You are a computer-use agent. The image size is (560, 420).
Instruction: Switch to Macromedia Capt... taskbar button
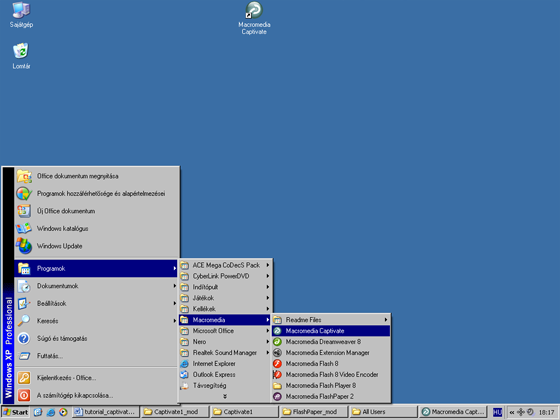[453, 412]
